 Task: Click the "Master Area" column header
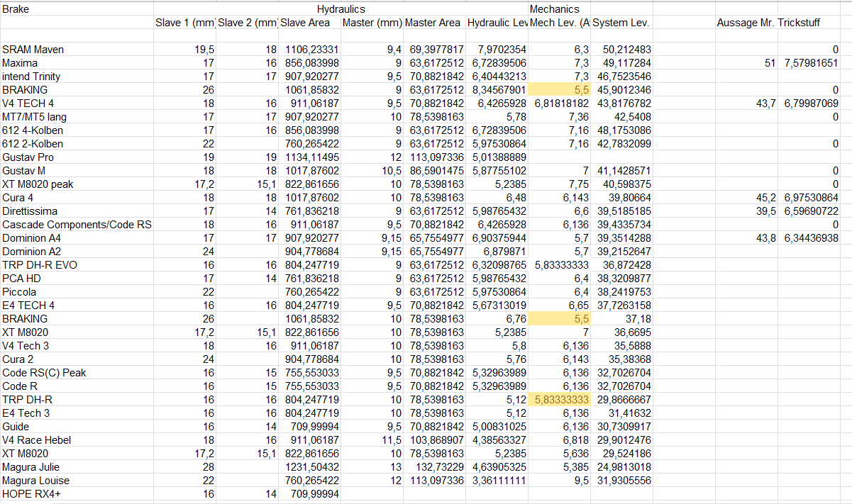point(433,23)
